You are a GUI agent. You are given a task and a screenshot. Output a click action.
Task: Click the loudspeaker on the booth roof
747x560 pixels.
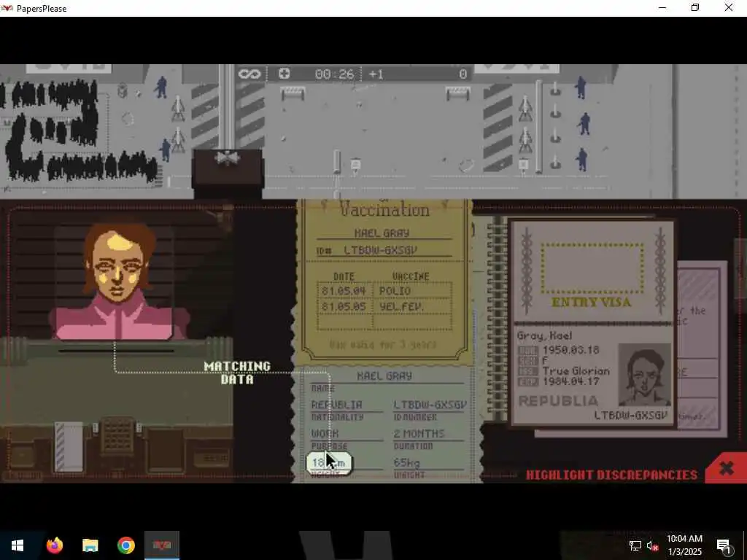(x=228, y=157)
